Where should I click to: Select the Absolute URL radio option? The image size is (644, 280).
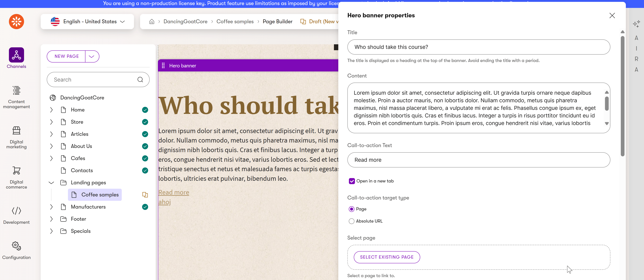coord(351,221)
